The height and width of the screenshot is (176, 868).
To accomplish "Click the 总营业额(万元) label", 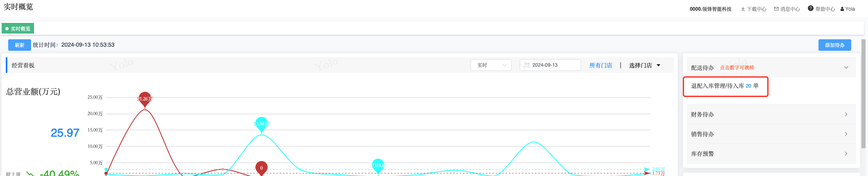I will click(x=33, y=92).
